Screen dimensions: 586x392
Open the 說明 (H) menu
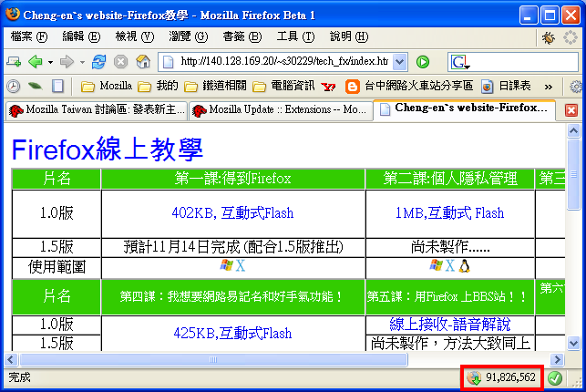[349, 36]
